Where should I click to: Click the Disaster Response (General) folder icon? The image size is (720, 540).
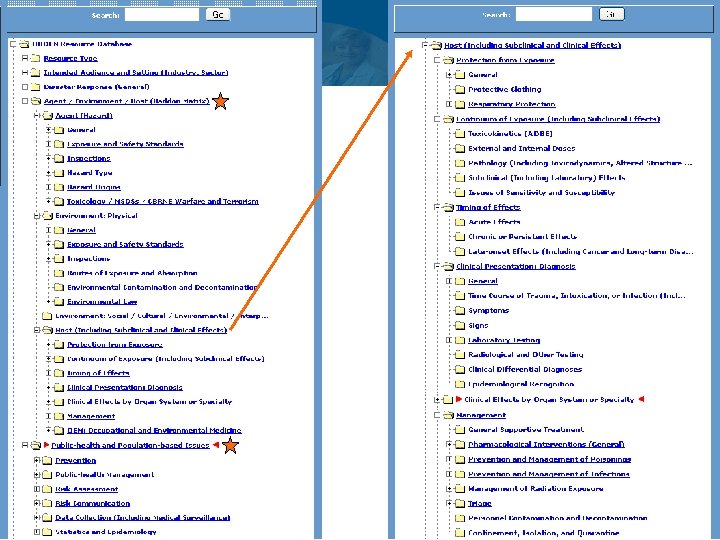tap(35, 87)
